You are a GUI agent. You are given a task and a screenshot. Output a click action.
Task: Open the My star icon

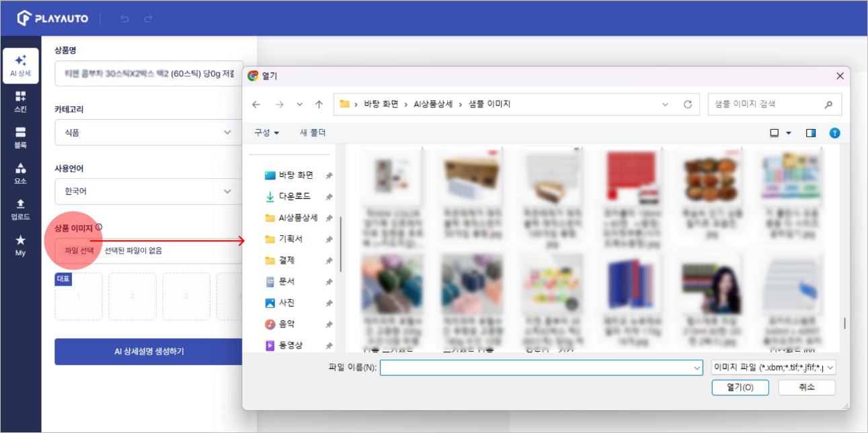(x=20, y=245)
